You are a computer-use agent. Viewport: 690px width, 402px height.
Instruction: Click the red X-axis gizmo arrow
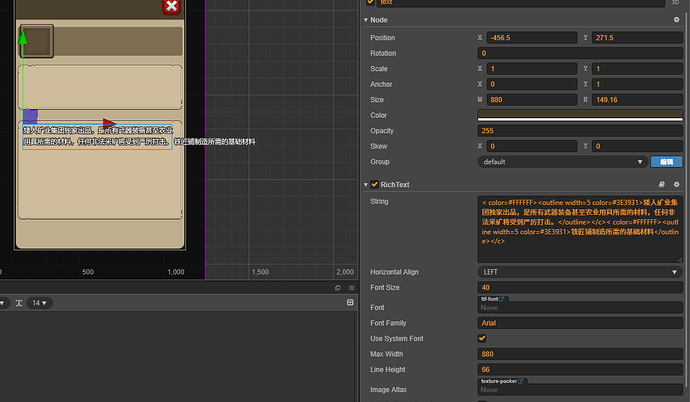pos(109,123)
